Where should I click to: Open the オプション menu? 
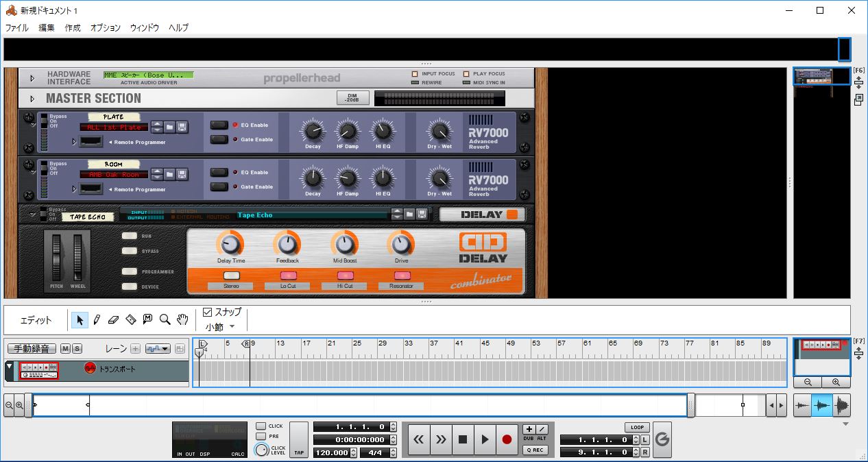click(106, 28)
